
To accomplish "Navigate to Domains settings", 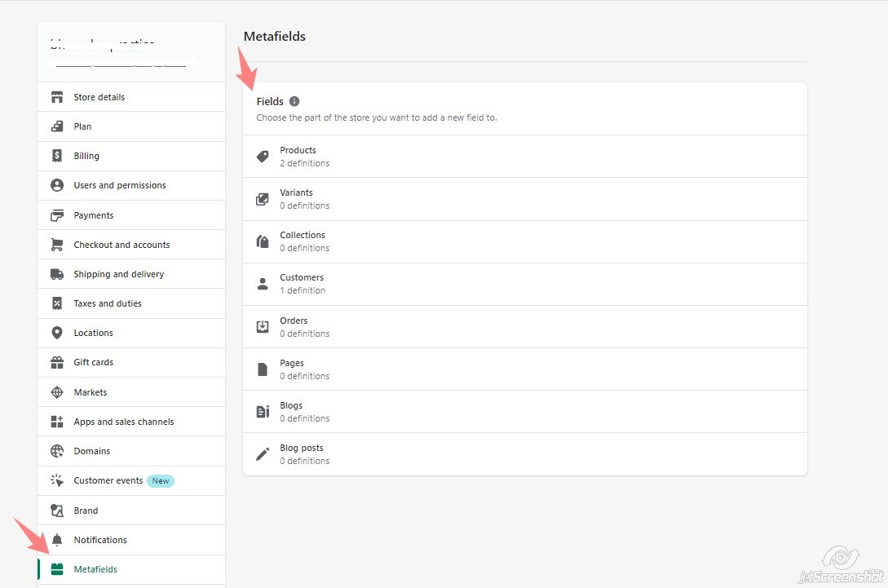I will click(92, 451).
